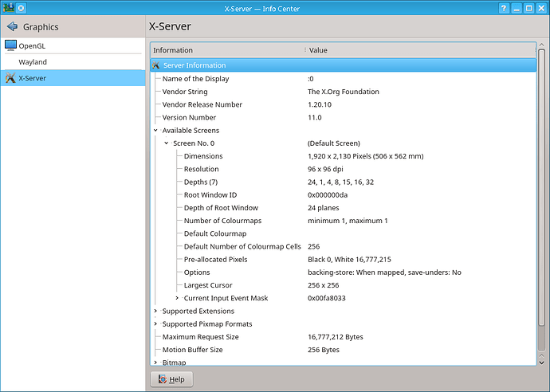Click the X-Server sidebar X icon
Viewport: 550px width, 392px height.
click(10, 78)
